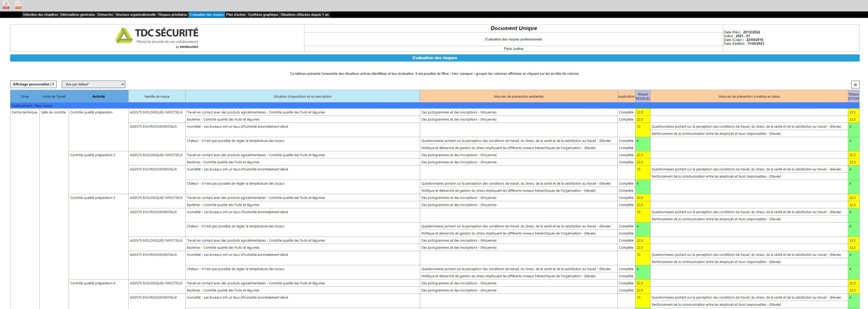Click the Zone column header
Viewport: 868px width, 309px height.
(25, 97)
